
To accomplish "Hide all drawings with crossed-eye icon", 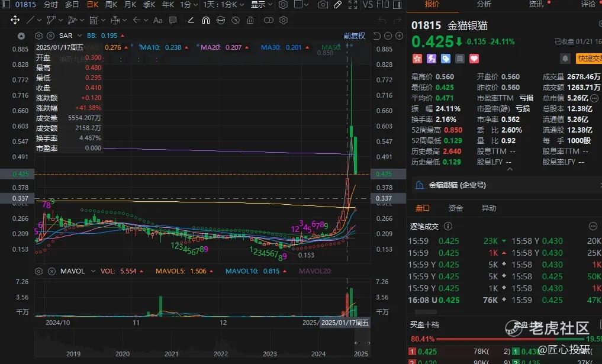I will pyautogui.click(x=236, y=20).
